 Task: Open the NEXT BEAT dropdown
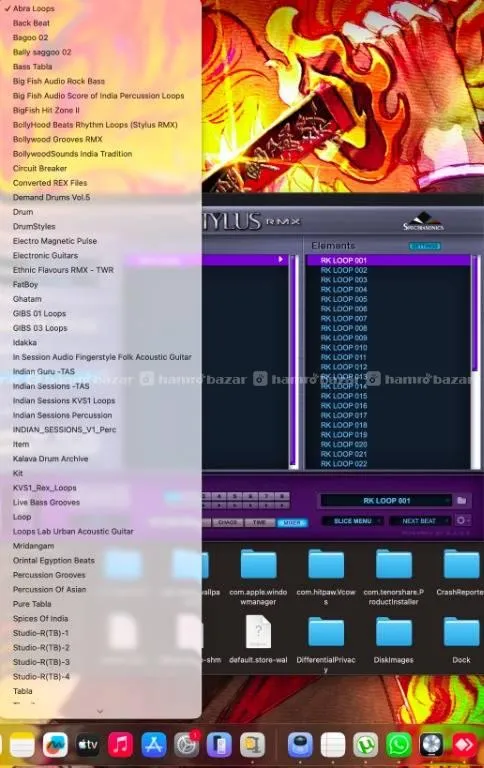coord(419,521)
